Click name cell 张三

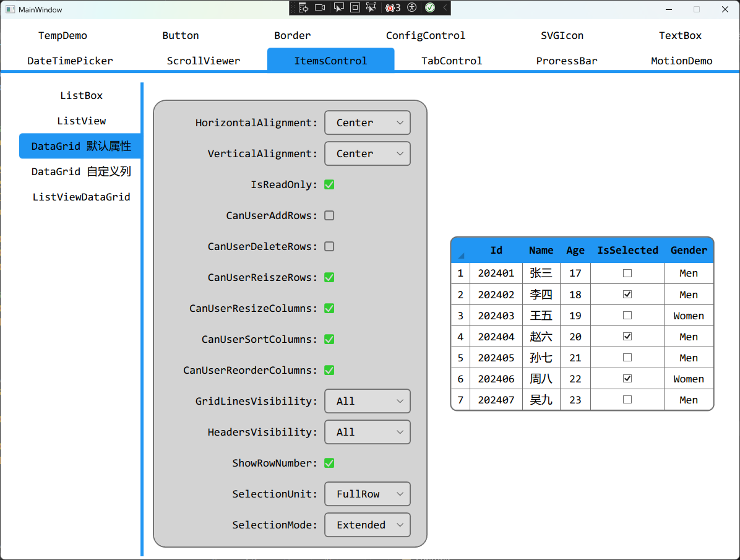coord(541,274)
